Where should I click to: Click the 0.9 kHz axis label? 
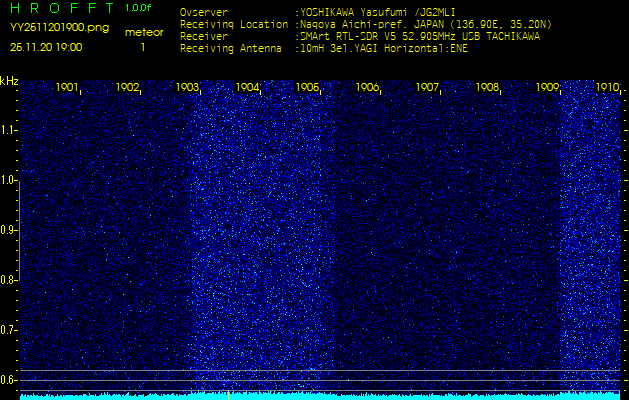[x=7, y=230]
